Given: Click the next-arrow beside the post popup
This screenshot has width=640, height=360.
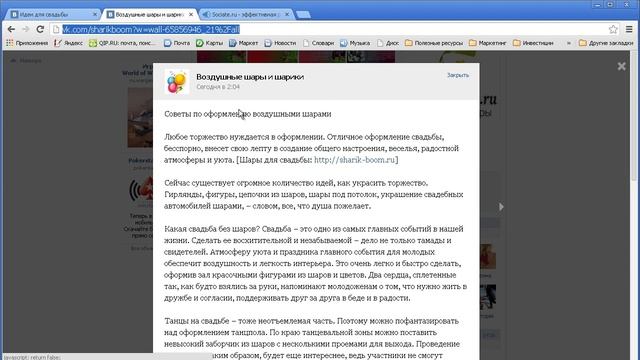Looking at the screenshot, I should coord(501,207).
